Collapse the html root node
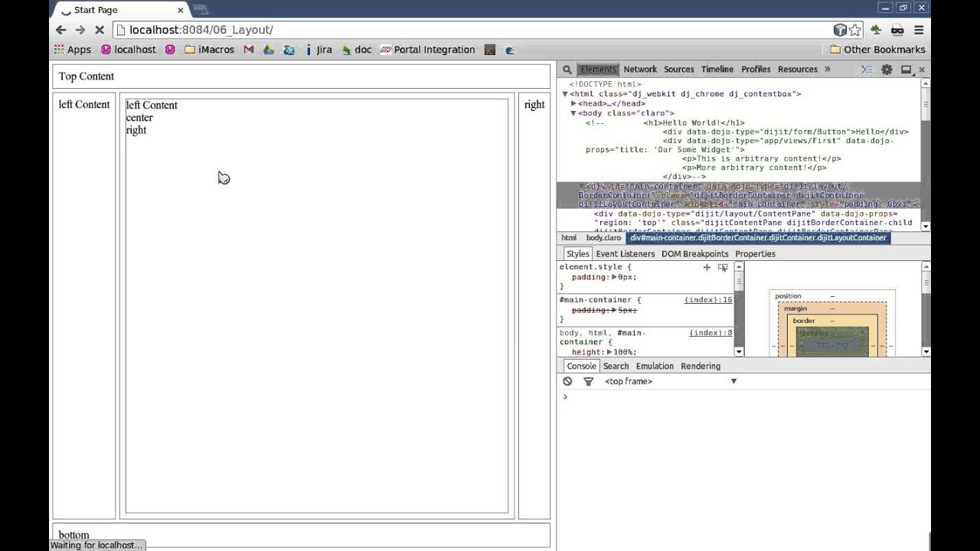 click(565, 94)
